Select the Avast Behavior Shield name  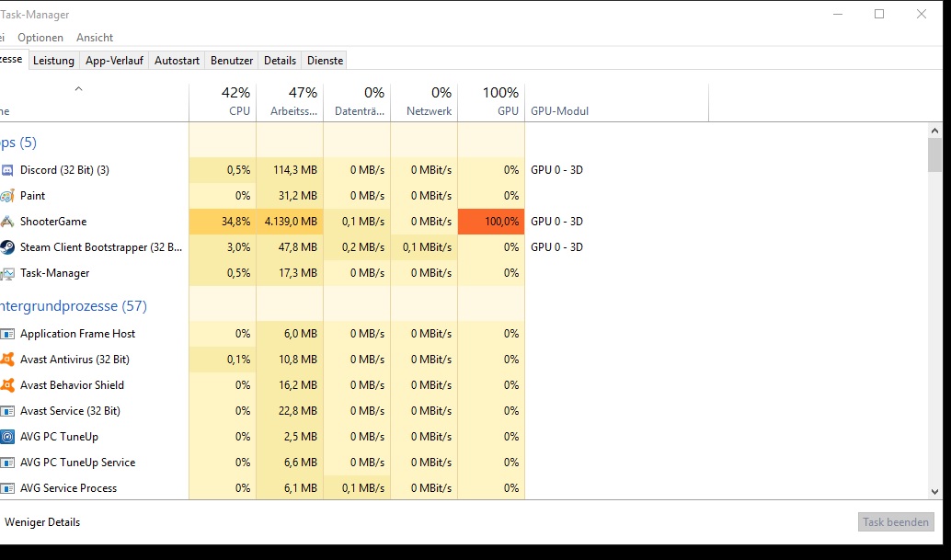[72, 385]
